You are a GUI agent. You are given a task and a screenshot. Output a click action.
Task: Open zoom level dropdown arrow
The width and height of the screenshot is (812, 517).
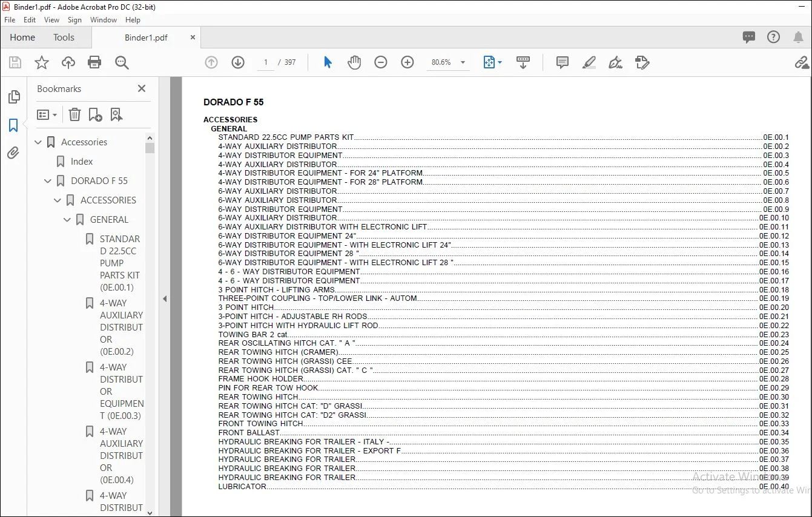click(x=463, y=62)
